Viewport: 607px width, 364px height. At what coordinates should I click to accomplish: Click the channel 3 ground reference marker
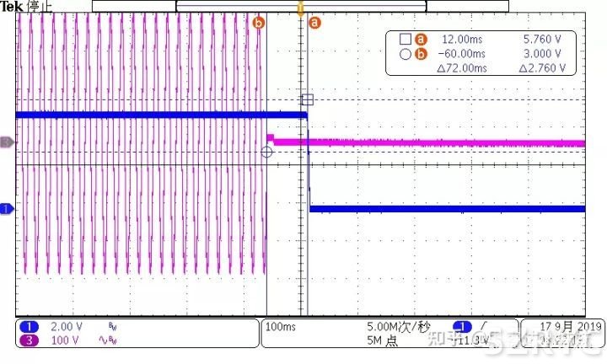[x=6, y=142]
